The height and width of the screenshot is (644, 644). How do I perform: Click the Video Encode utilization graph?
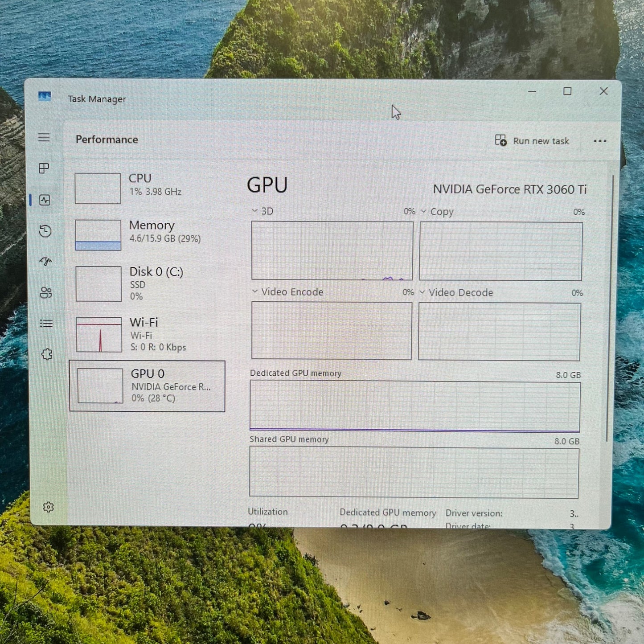click(x=332, y=330)
